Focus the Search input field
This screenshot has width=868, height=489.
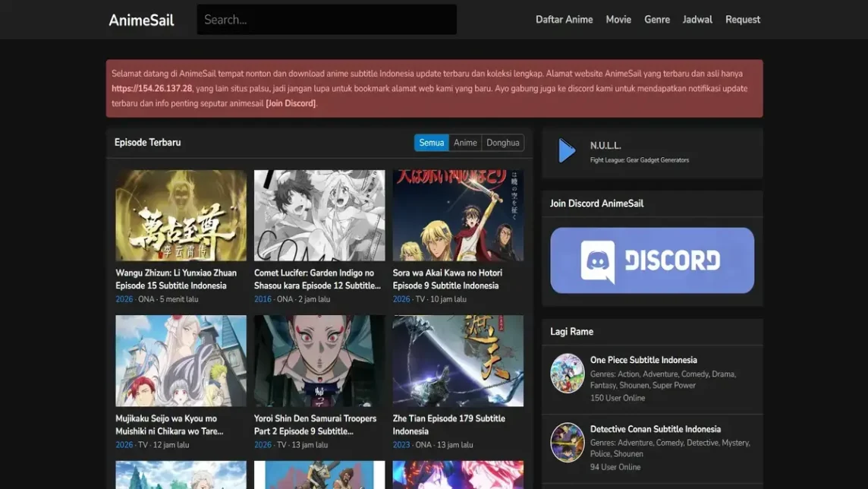pos(326,20)
